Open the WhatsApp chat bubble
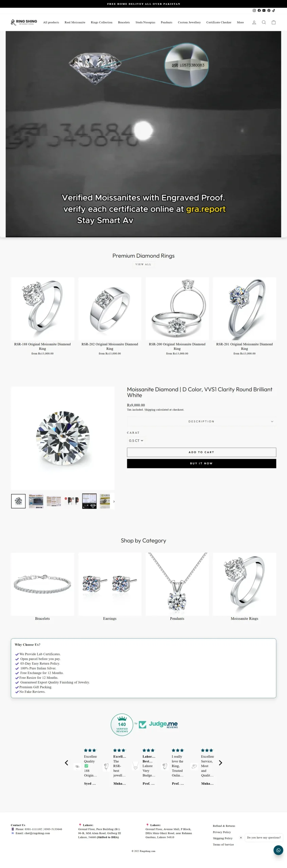Image resolution: width=287 pixels, height=868 pixels. pyautogui.click(x=278, y=850)
